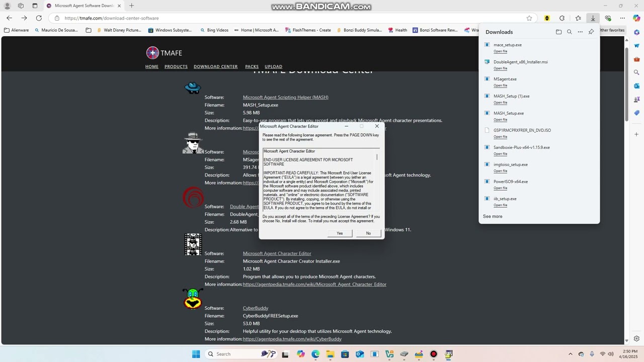This screenshot has width=644, height=362.
Task: Open Microsoft Edge from the taskbar
Action: click(315, 354)
